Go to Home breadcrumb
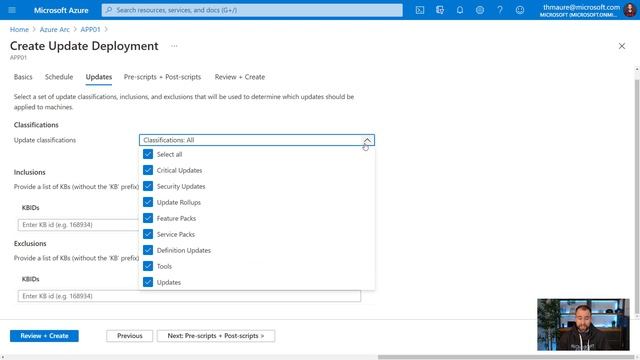Image resolution: width=640 pixels, height=360 pixels. click(19, 29)
